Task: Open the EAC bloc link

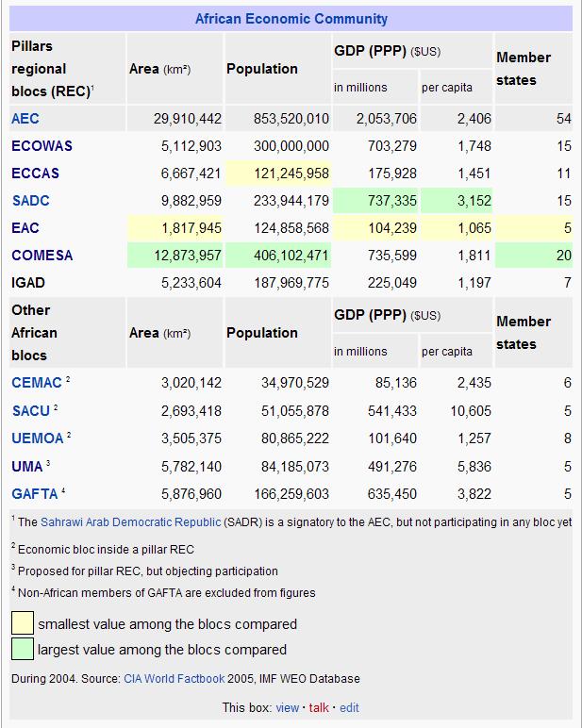Action: 25,228
